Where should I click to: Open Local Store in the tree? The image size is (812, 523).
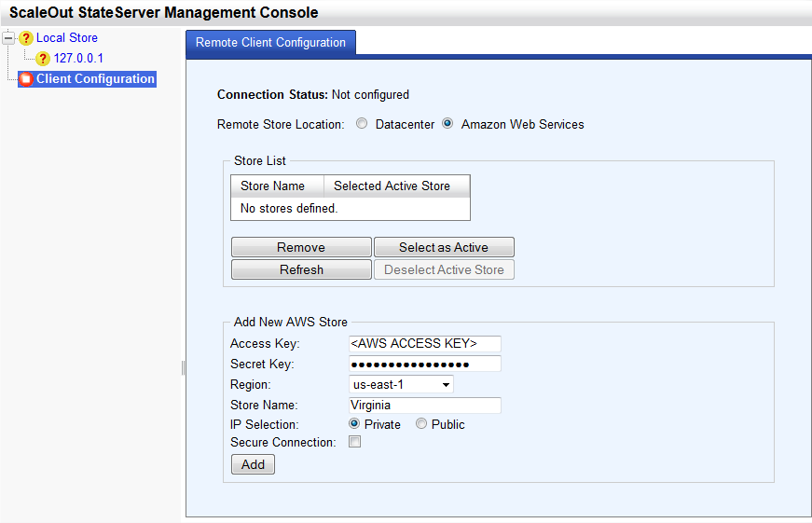point(67,38)
